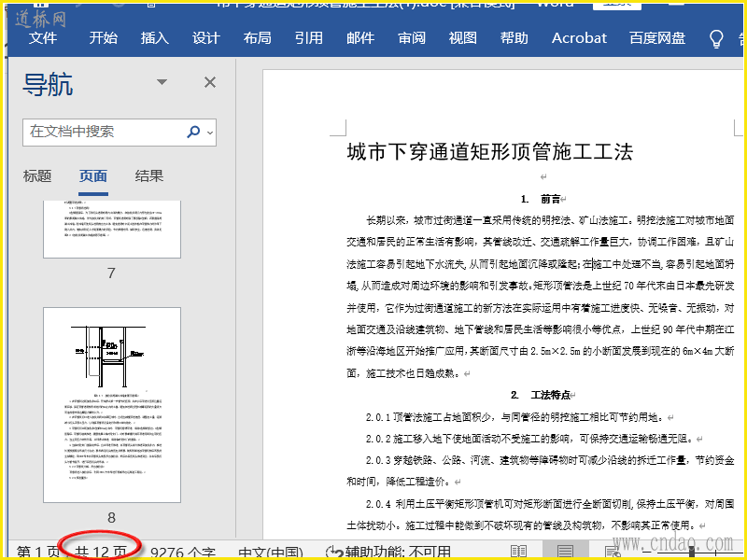
Task: Click the heading 2. 工法特点
Action: [541, 395]
